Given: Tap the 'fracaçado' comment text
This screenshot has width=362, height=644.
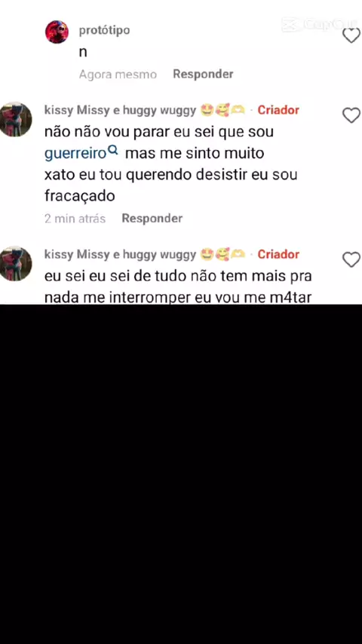Looking at the screenshot, I should pyautogui.click(x=80, y=196).
